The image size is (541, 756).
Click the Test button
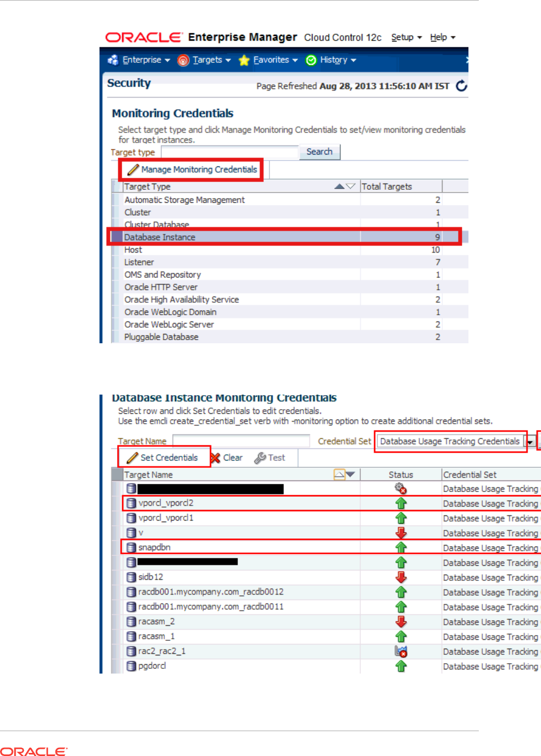click(x=269, y=457)
